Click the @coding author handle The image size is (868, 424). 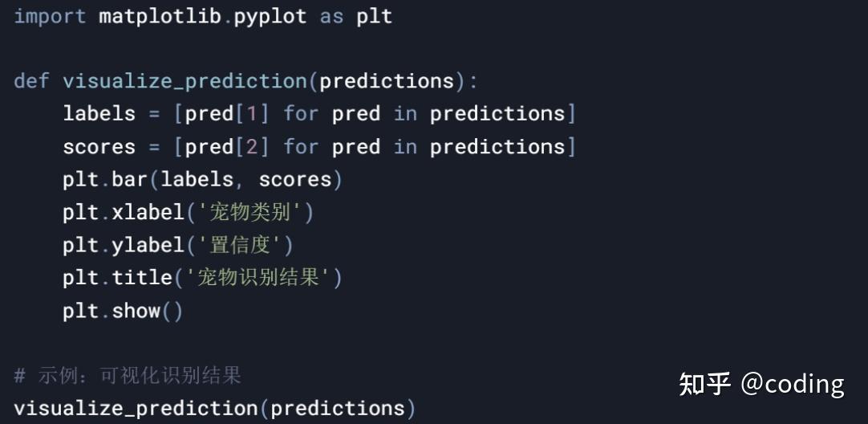[x=792, y=384]
